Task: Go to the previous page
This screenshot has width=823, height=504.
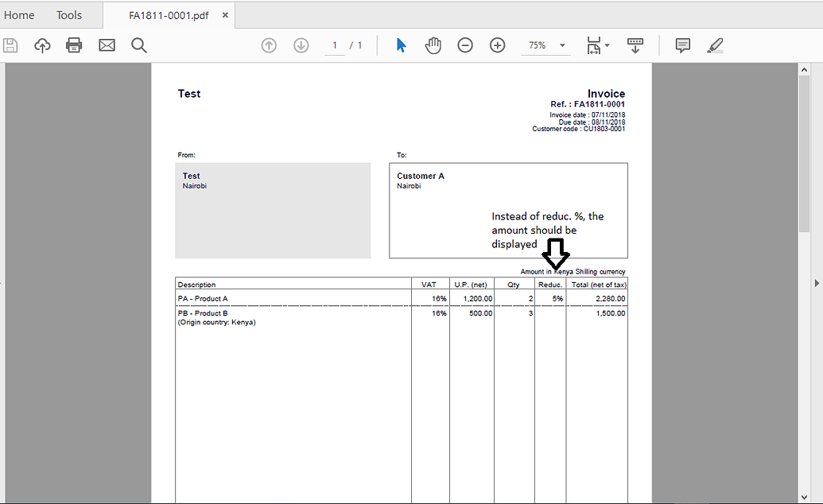Action: click(x=269, y=45)
